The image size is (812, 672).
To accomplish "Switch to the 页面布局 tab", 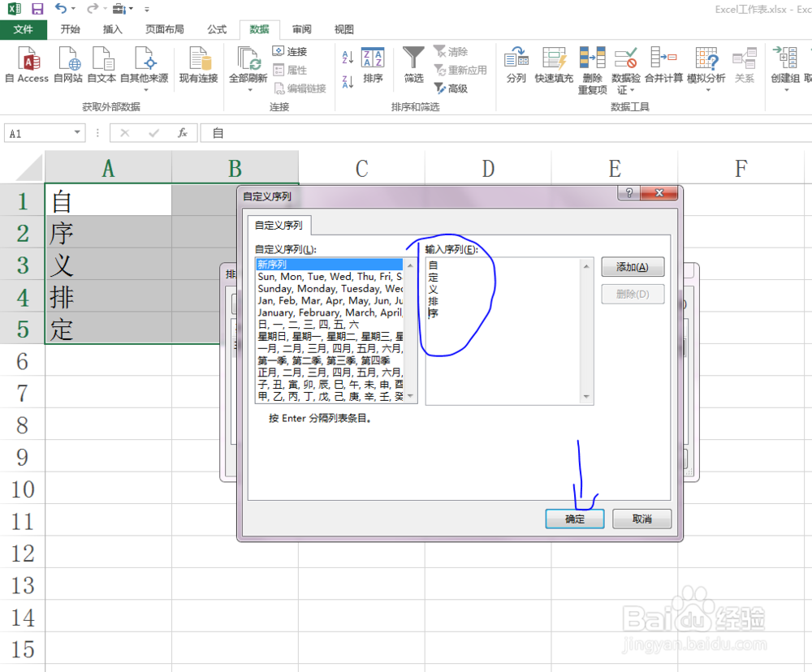I will (165, 29).
